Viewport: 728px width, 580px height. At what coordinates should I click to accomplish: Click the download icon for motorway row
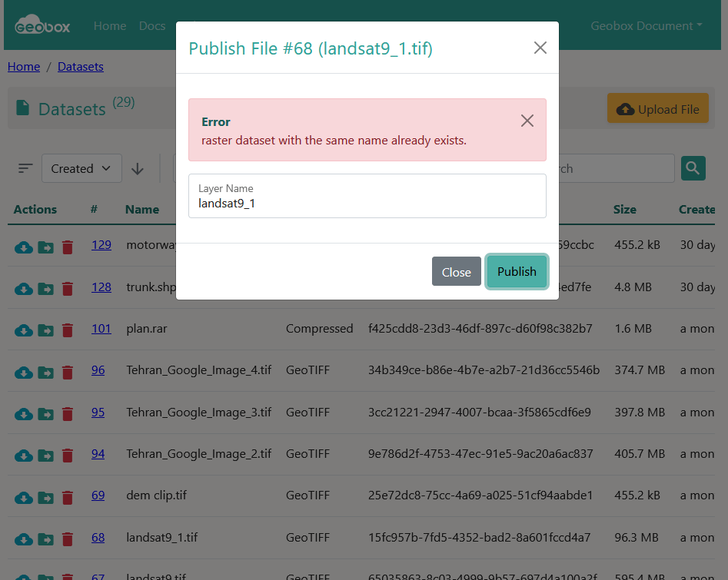click(x=24, y=247)
